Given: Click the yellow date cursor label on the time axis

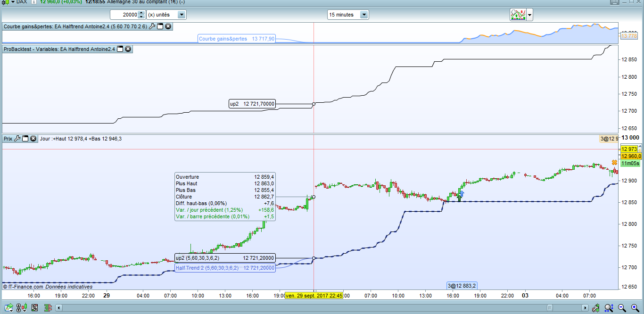Looking at the screenshot, I should [314, 296].
